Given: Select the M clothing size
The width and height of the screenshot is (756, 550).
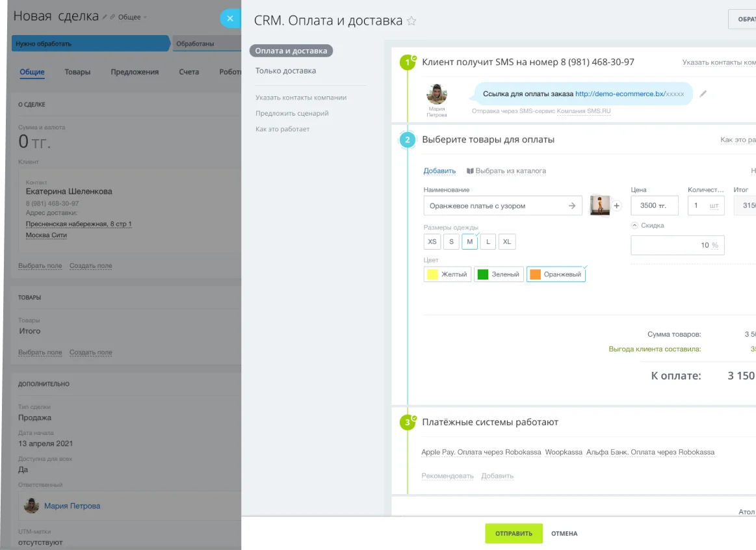Looking at the screenshot, I should click(x=469, y=241).
